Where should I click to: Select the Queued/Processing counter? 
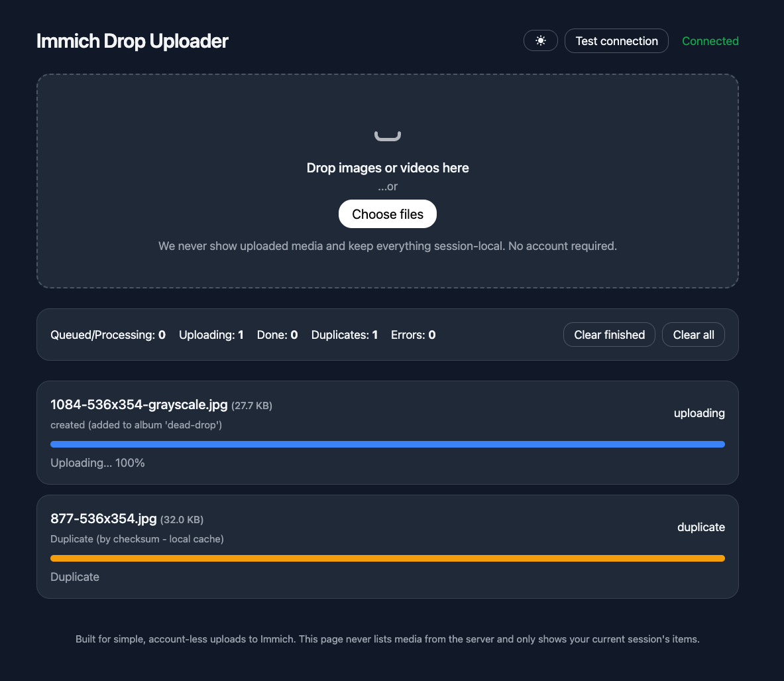(x=108, y=335)
